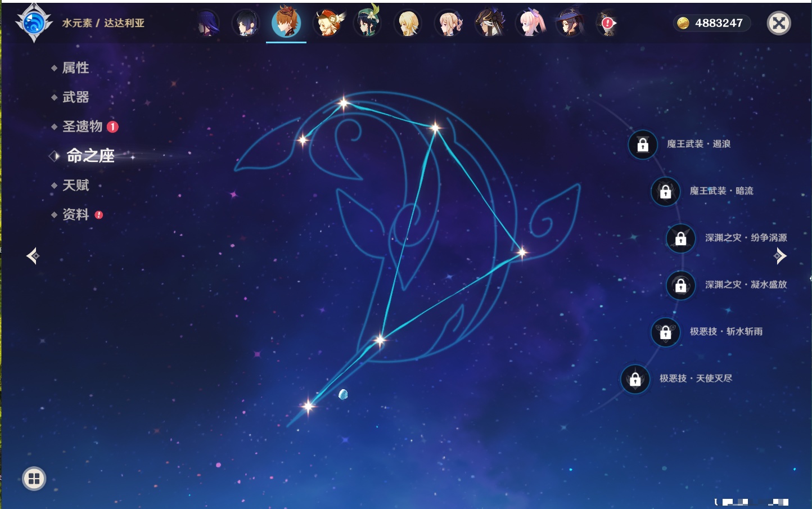Viewport: 812px width, 509px height.
Task: Click the Mora balance 4883247
Action: click(719, 23)
